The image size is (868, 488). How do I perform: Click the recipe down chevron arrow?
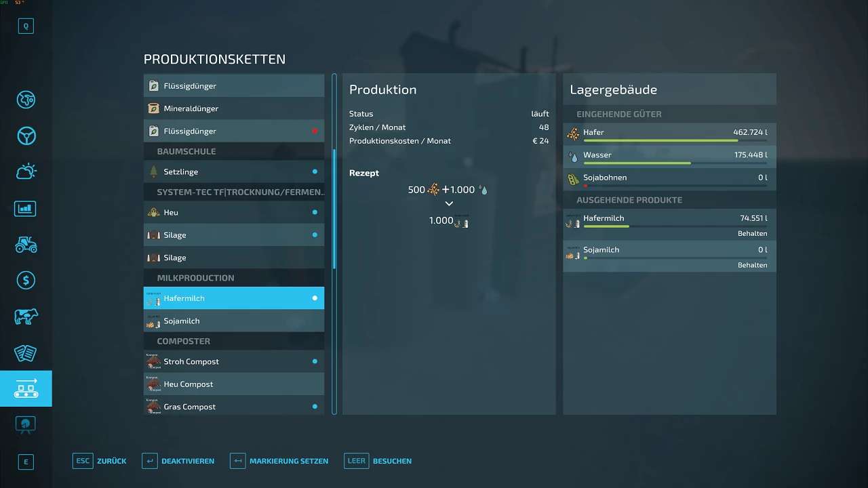pyautogui.click(x=449, y=204)
